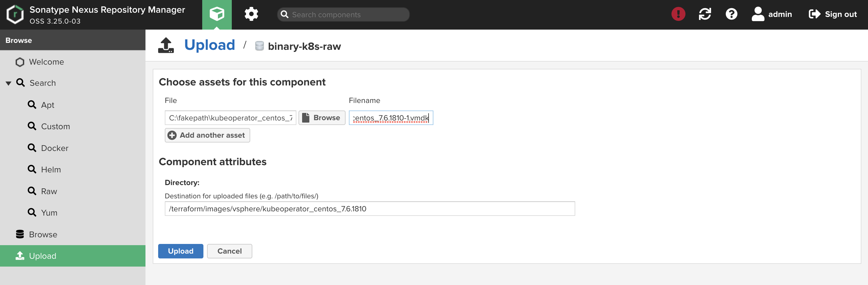This screenshot has width=868, height=285.
Task: Click the repository database icon near binary-k8s-raw
Action: pyautogui.click(x=259, y=46)
